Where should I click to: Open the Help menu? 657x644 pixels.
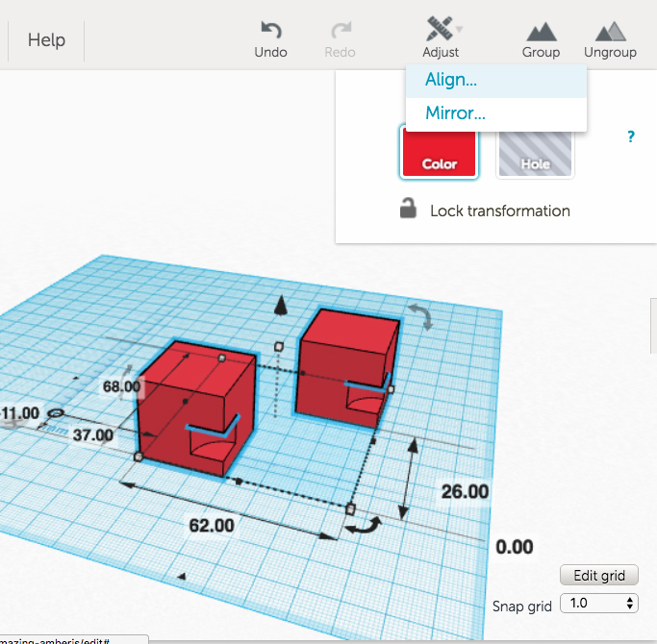[x=46, y=40]
